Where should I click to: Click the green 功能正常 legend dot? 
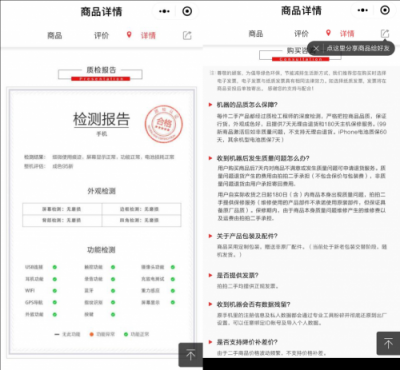tap(126, 334)
